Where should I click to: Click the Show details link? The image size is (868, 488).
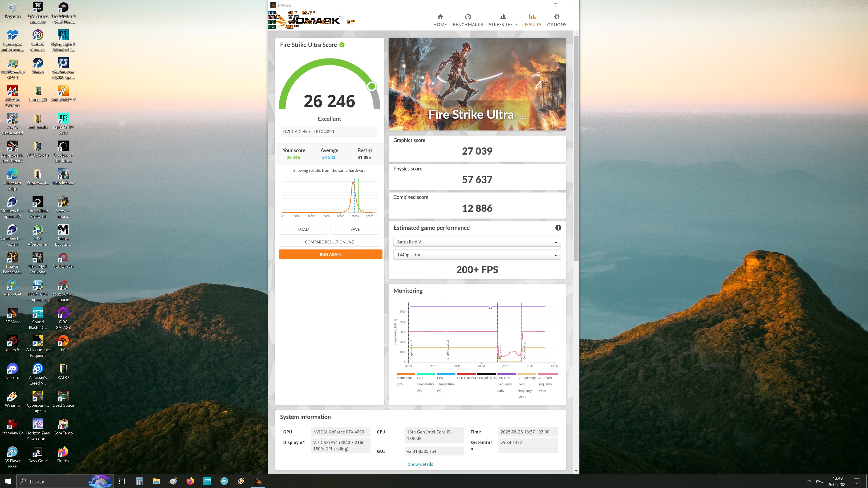tap(420, 464)
